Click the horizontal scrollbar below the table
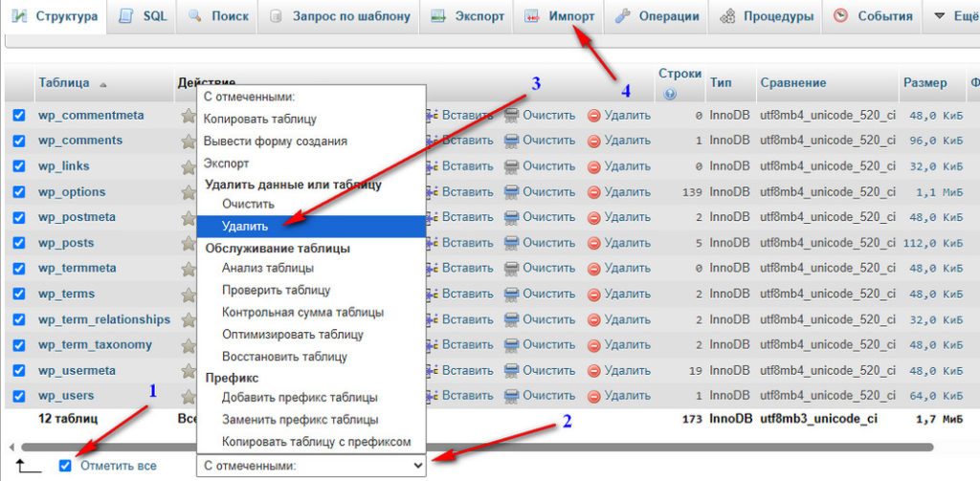 [x=477, y=448]
